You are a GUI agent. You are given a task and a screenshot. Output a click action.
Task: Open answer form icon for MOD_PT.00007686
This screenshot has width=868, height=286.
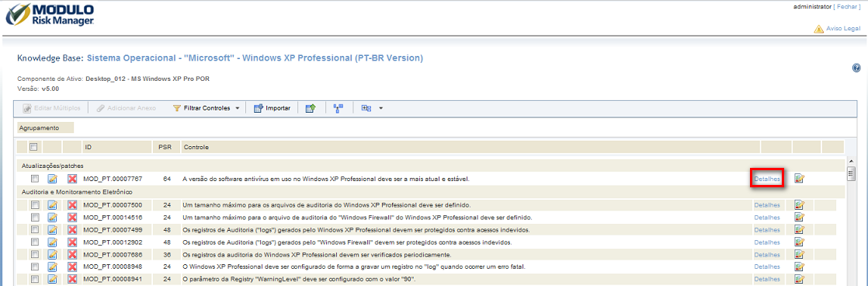pyautogui.click(x=799, y=254)
